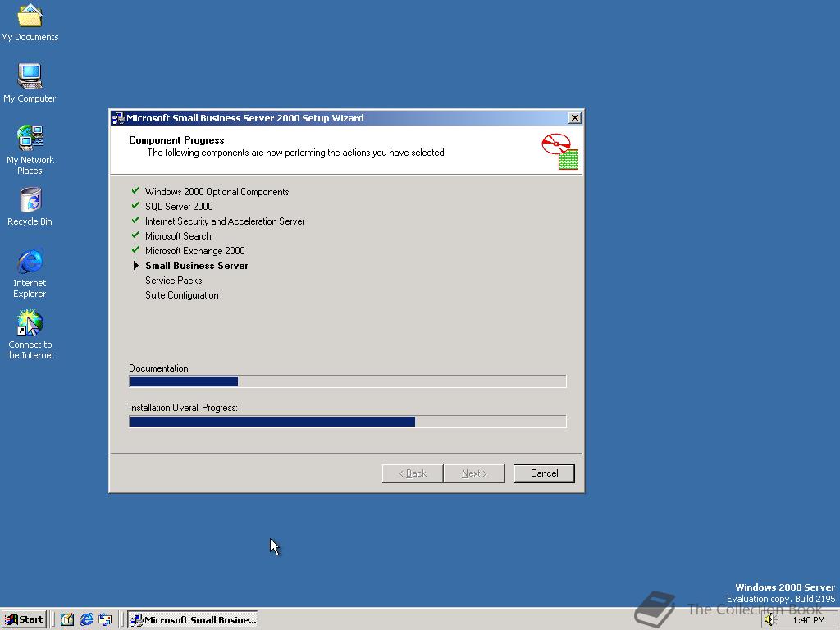Click Internet Security and Acceleration Server entry

click(x=225, y=221)
